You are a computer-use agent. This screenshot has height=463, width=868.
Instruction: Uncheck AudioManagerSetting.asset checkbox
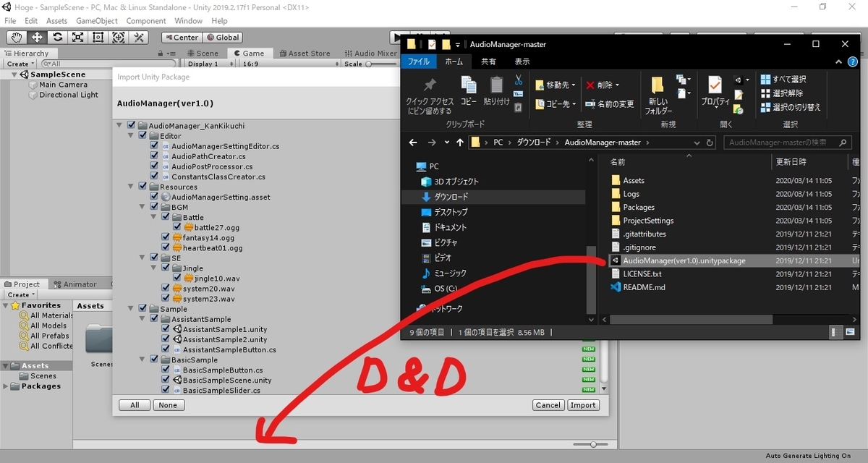click(154, 197)
